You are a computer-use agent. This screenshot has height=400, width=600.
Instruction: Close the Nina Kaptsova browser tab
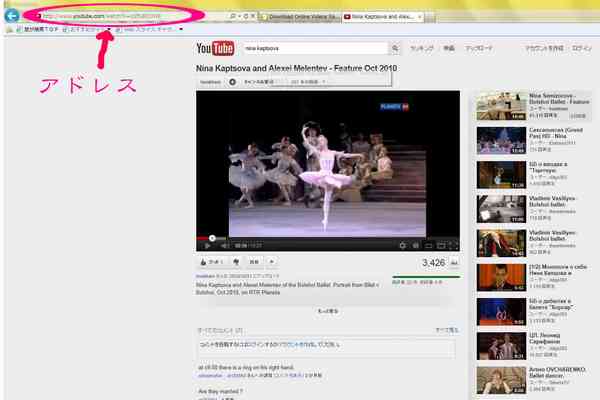[x=420, y=17]
